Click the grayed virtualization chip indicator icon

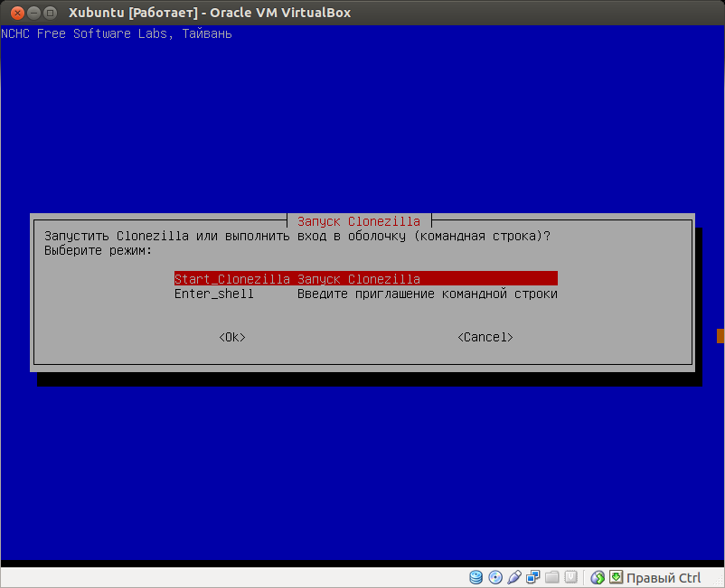coord(571,577)
